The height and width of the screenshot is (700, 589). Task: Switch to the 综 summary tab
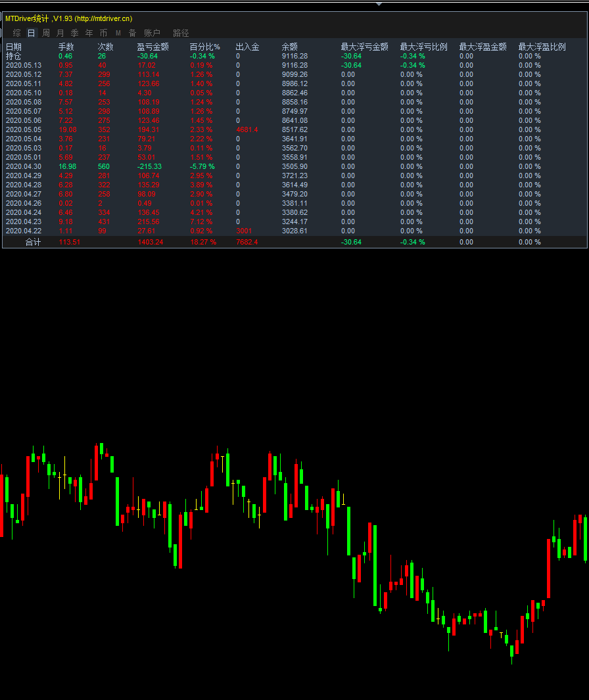click(17, 33)
